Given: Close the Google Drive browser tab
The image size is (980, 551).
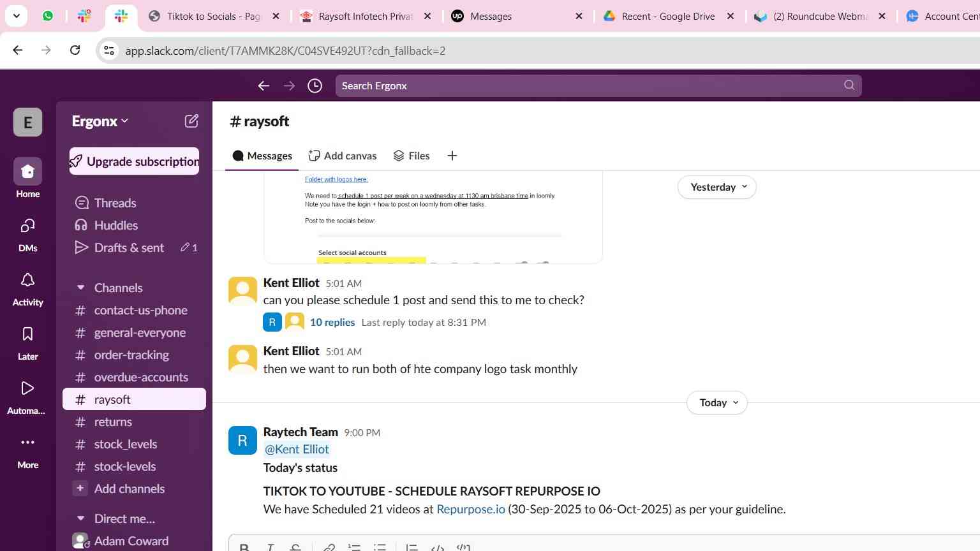Looking at the screenshot, I should pyautogui.click(x=731, y=16).
